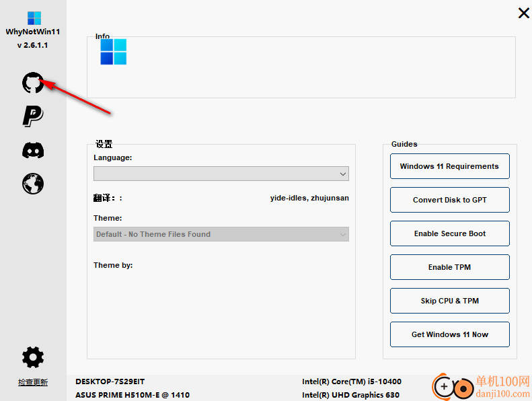Close the WhyNotWin11 window
The width and height of the screenshot is (532, 401).
[x=523, y=13]
